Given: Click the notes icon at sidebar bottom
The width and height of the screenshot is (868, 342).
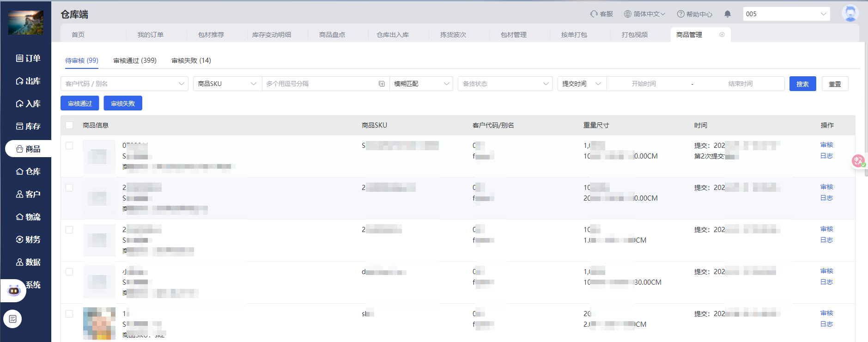Looking at the screenshot, I should click(12, 319).
